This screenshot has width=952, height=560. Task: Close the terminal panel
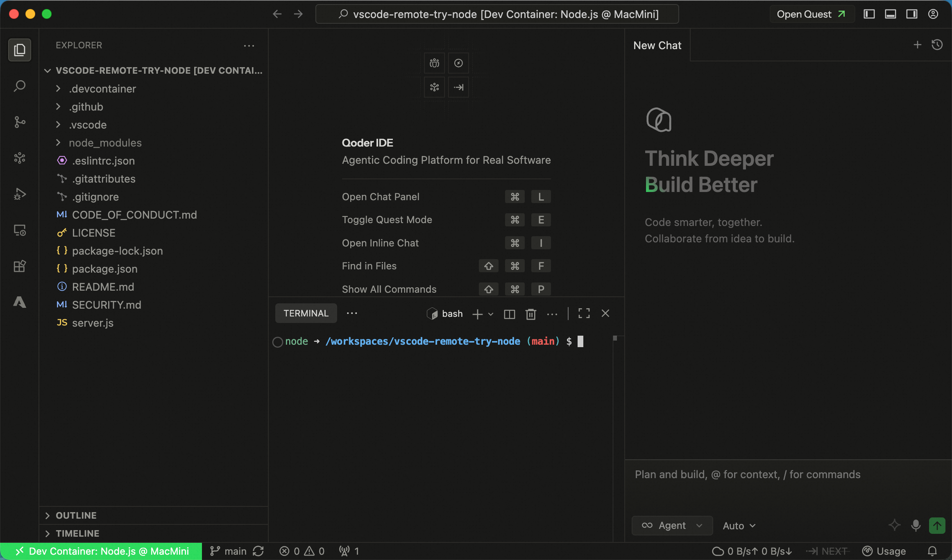click(x=605, y=314)
